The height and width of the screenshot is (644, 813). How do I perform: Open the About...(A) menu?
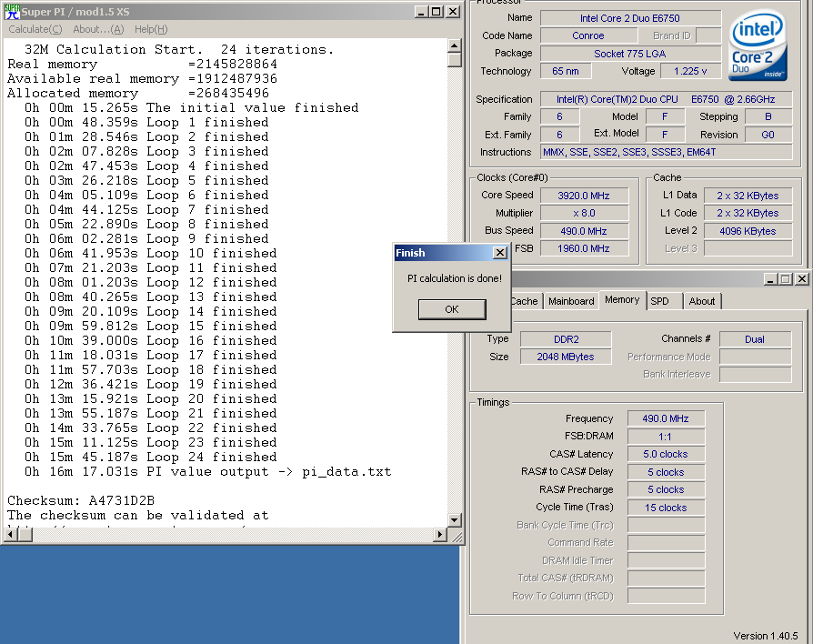click(x=98, y=29)
